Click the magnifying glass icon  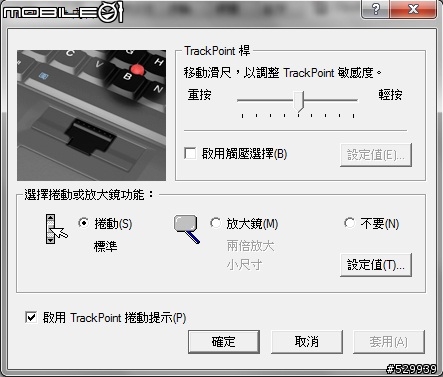pyautogui.click(x=187, y=229)
